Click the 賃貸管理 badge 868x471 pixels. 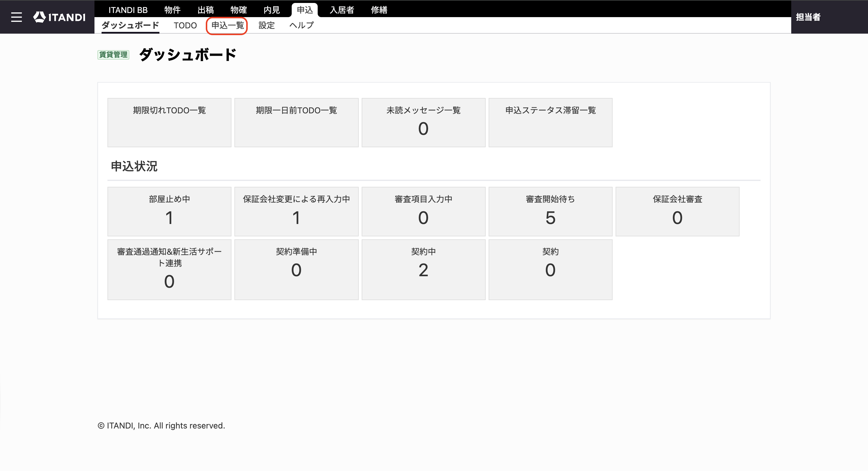click(113, 55)
